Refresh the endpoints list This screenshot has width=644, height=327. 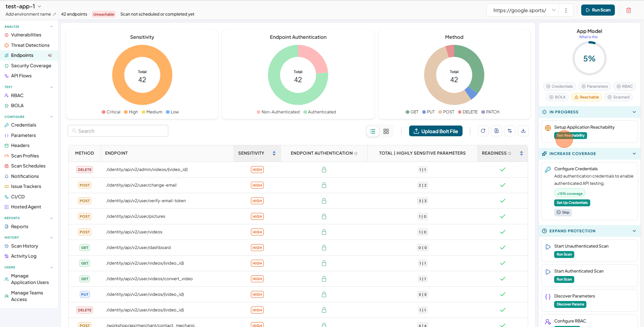[x=483, y=131]
